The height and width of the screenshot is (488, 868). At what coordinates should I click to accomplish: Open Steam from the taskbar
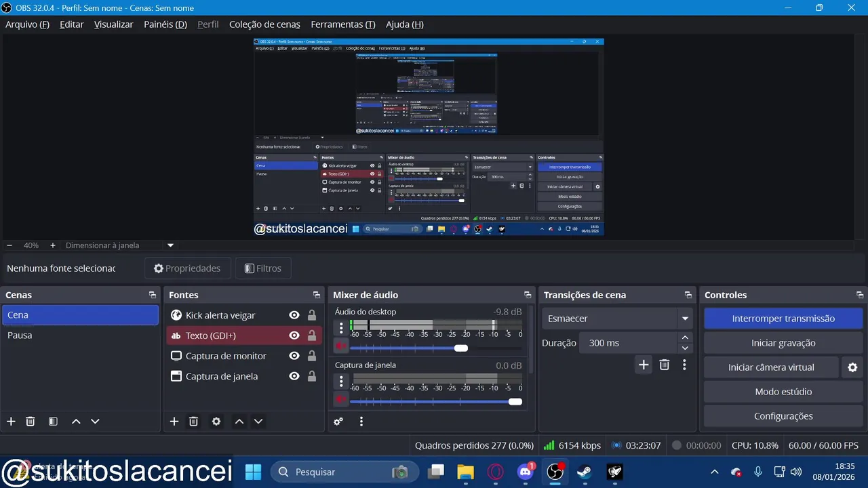(x=584, y=471)
